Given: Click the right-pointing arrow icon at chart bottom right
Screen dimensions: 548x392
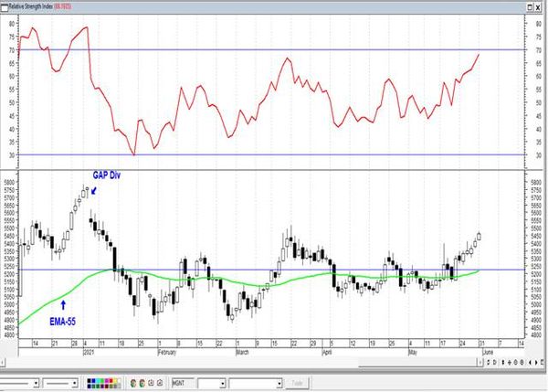Looking at the screenshot, I should point(536,362).
